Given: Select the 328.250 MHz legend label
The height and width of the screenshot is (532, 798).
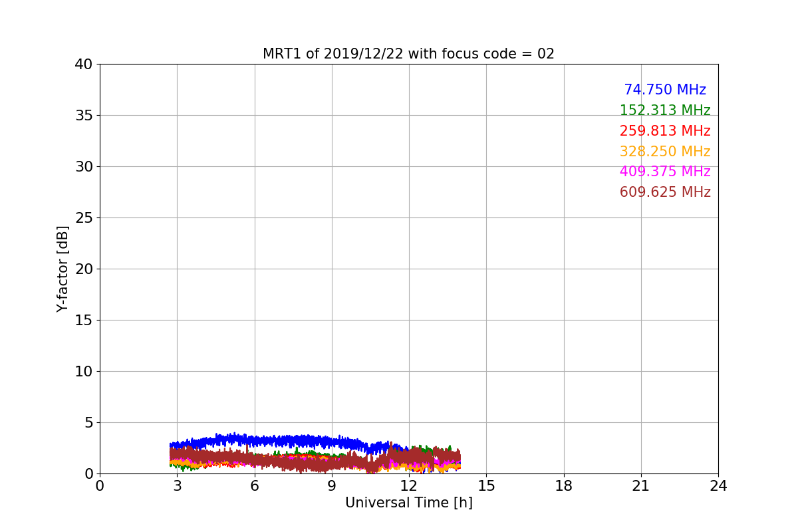Looking at the screenshot, I should point(665,152).
